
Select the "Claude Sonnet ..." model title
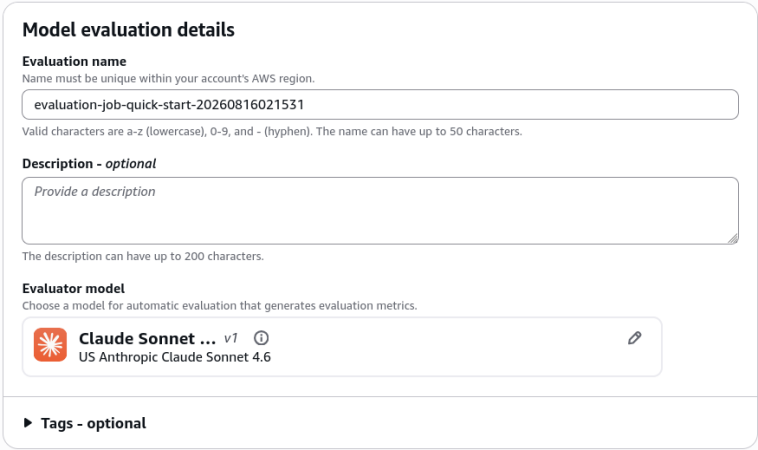pos(147,338)
